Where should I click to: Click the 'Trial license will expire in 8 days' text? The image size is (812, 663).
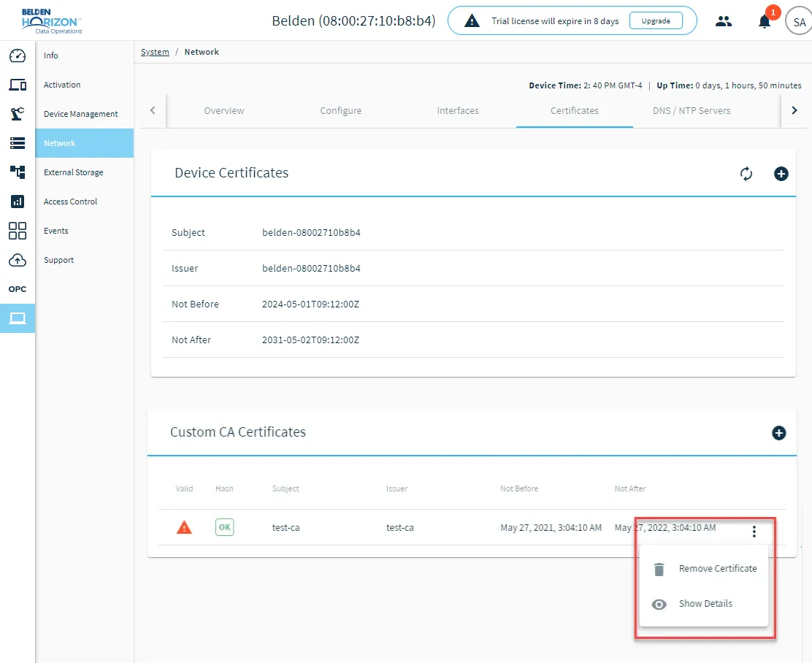[x=555, y=21]
